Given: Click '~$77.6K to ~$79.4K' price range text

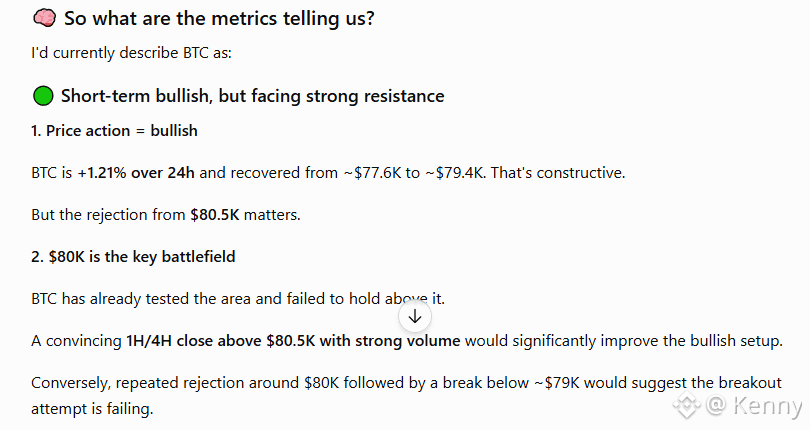Looking at the screenshot, I should point(415,173).
